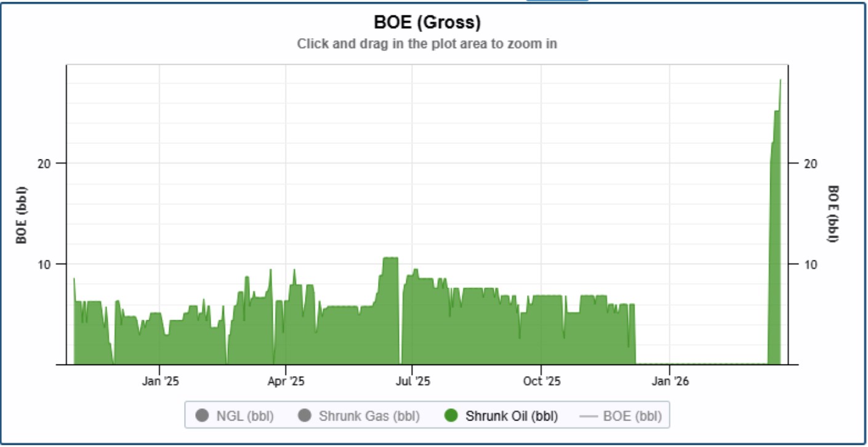Image resolution: width=868 pixels, height=447 pixels.
Task: Click the Jul '25 date tick label
Action: pyautogui.click(x=412, y=381)
